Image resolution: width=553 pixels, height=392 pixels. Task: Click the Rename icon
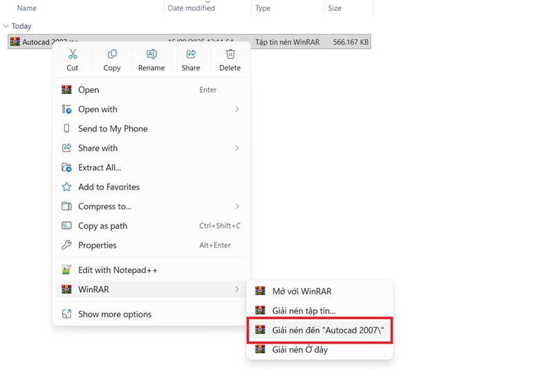pos(151,55)
